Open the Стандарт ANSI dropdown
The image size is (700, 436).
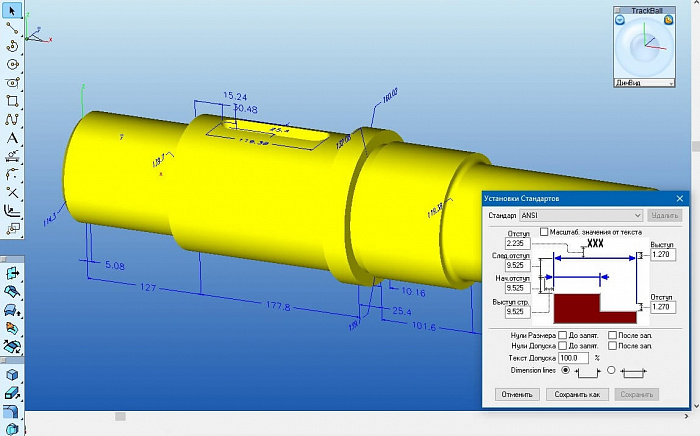pos(636,215)
